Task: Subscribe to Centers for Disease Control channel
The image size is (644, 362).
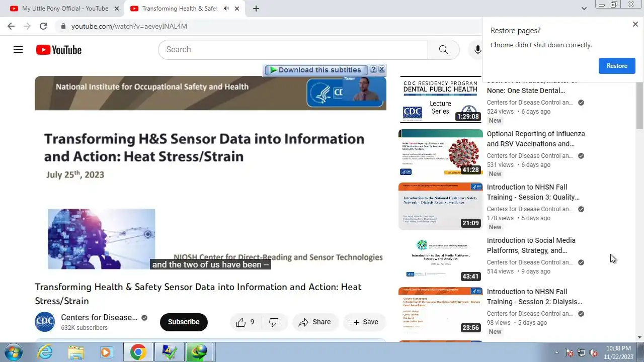Action: 184,322
